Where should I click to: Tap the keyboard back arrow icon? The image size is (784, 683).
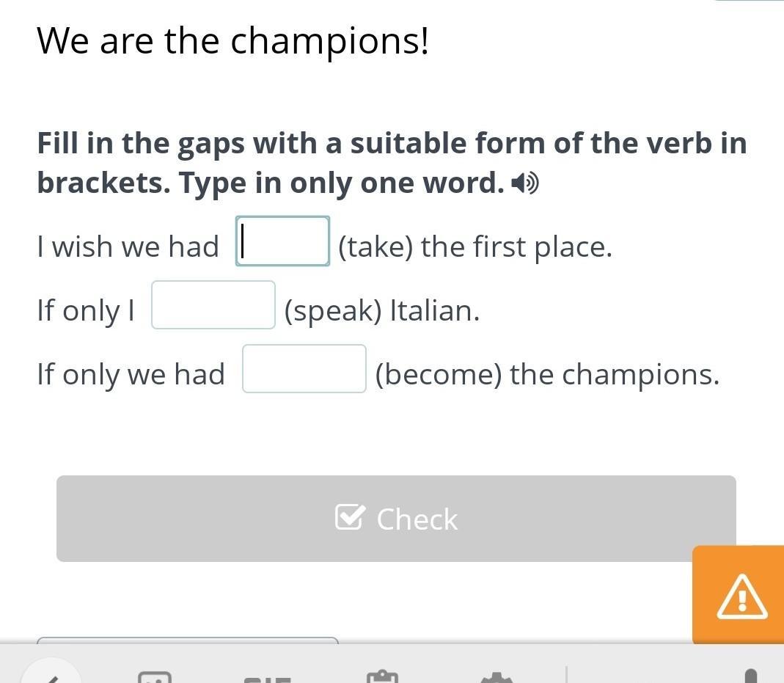coord(53,675)
